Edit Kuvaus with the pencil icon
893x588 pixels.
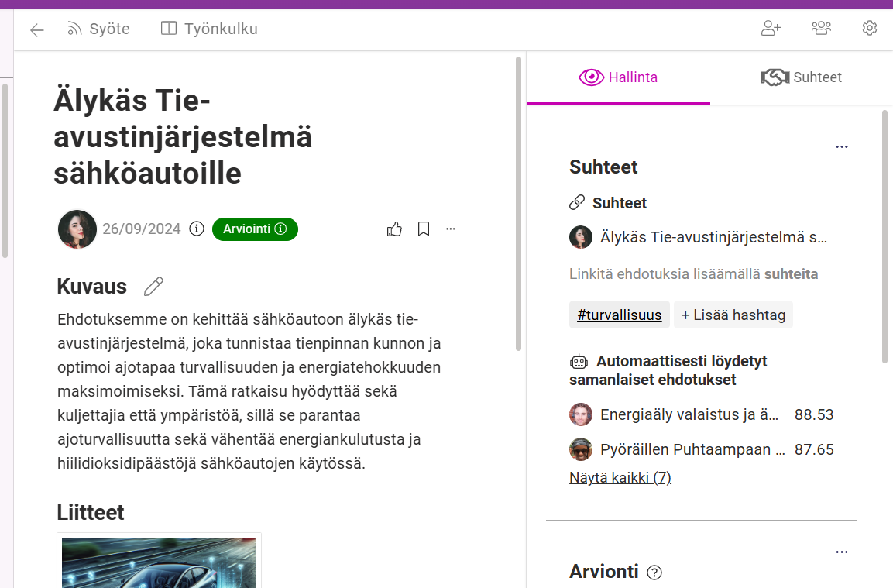click(153, 286)
